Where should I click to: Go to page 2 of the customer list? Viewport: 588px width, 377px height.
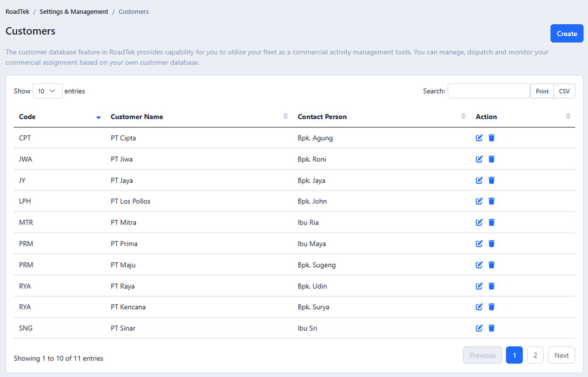click(535, 355)
